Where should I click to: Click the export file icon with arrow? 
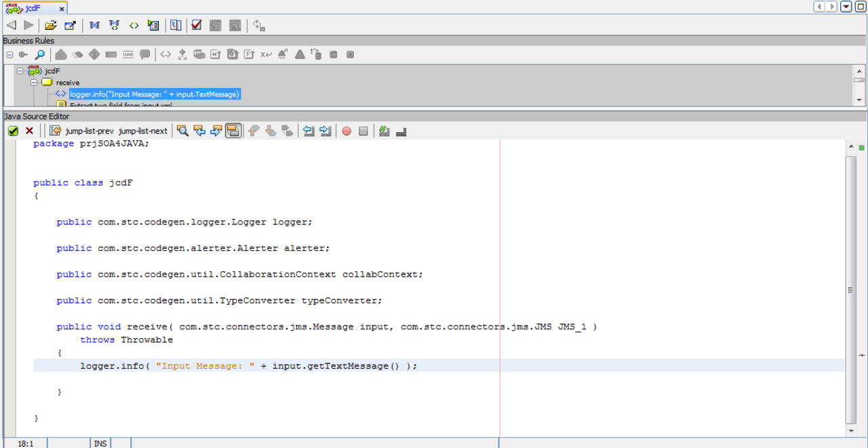(x=70, y=25)
